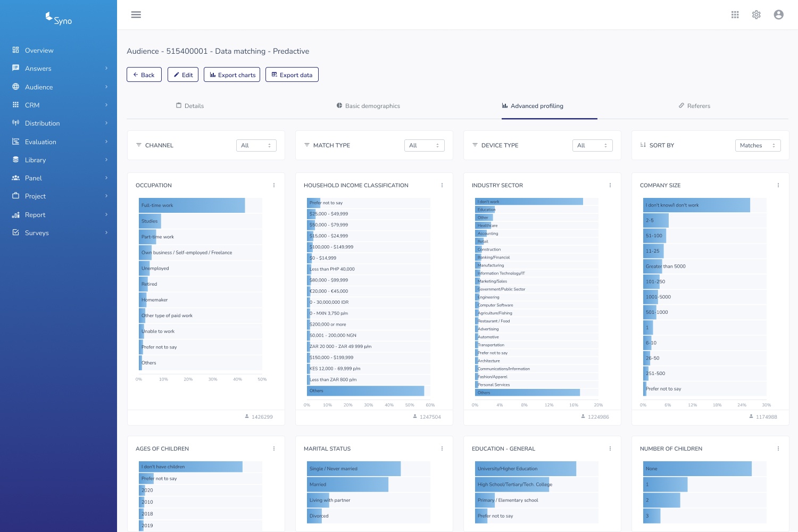This screenshot has width=798, height=532.
Task: Open Occupation chart options menu
Action: point(274,185)
